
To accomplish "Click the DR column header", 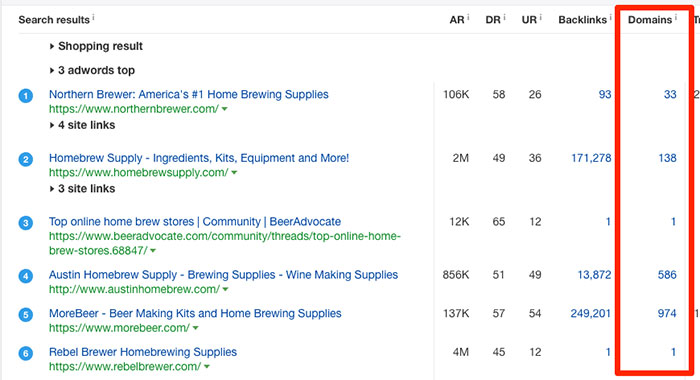I will (493, 20).
